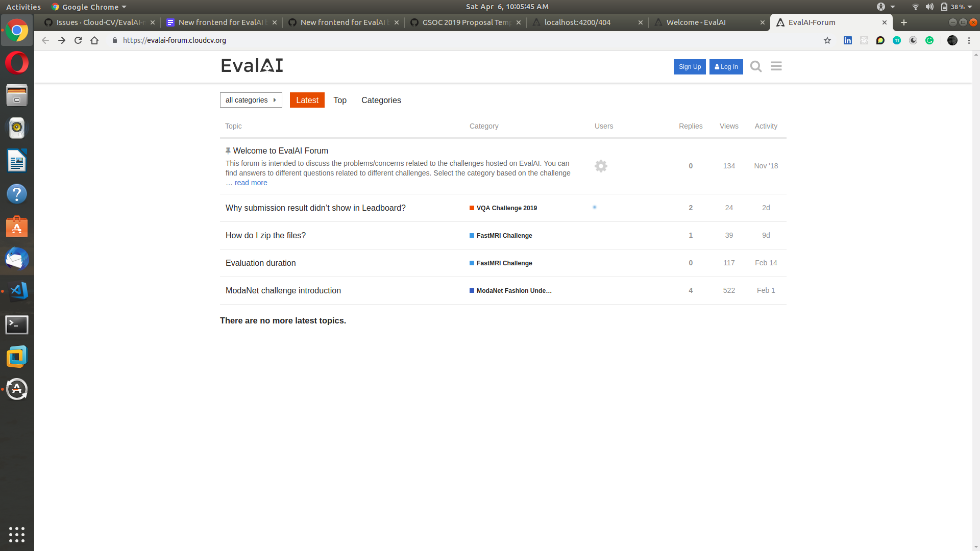
Task: Open system status menu via battery indicator
Action: 957,7
